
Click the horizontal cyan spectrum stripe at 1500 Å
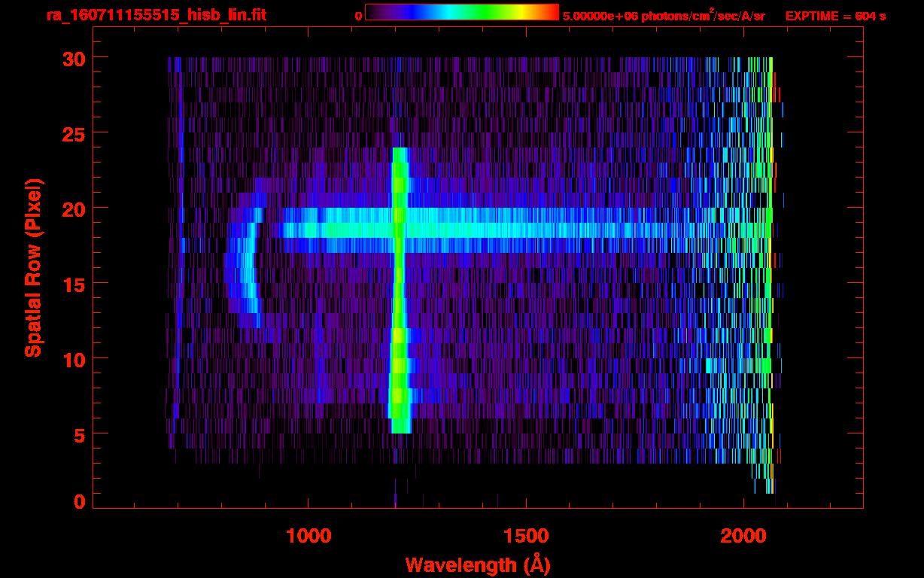[525, 226]
